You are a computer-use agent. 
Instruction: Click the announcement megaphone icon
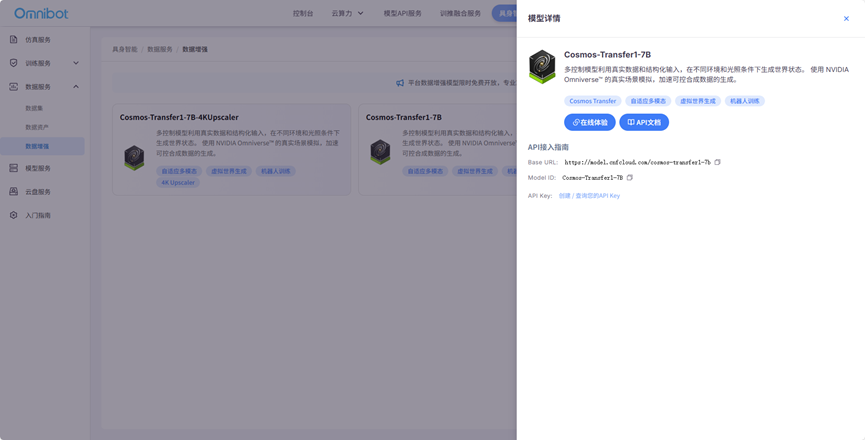[400, 83]
